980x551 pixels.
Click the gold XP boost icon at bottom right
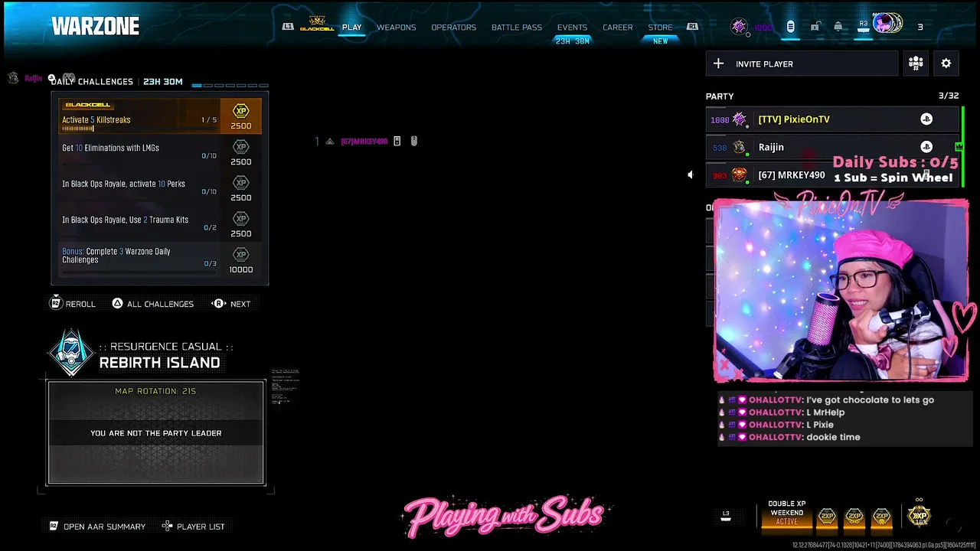919,514
